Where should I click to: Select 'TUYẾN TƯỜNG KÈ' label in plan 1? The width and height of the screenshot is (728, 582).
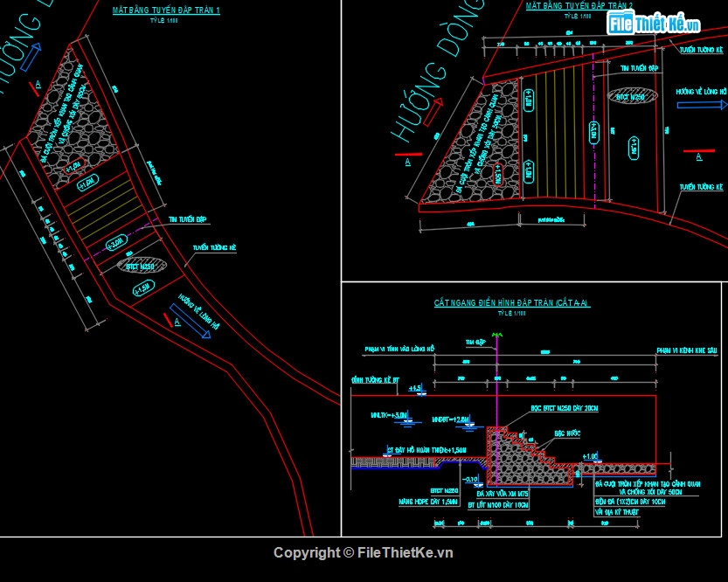point(214,248)
